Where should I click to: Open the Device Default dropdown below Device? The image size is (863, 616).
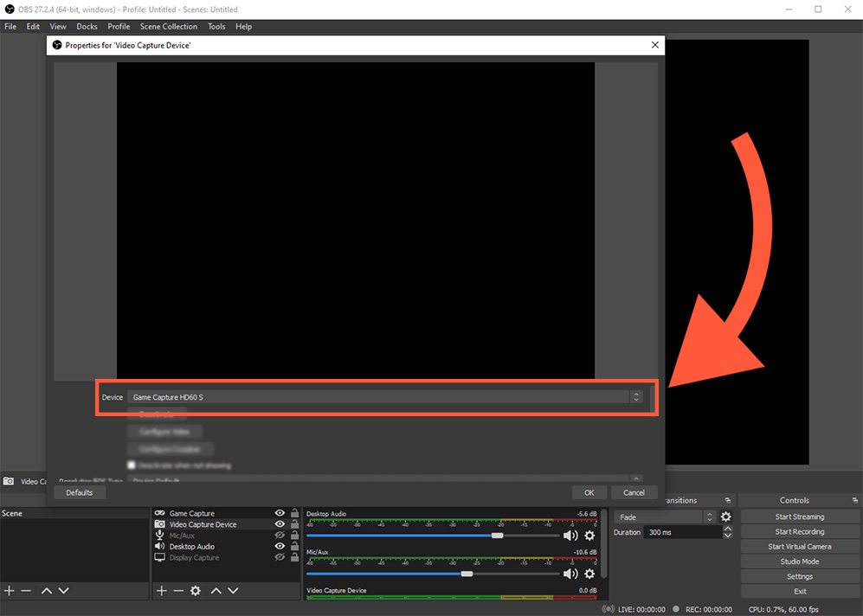pyautogui.click(x=636, y=478)
